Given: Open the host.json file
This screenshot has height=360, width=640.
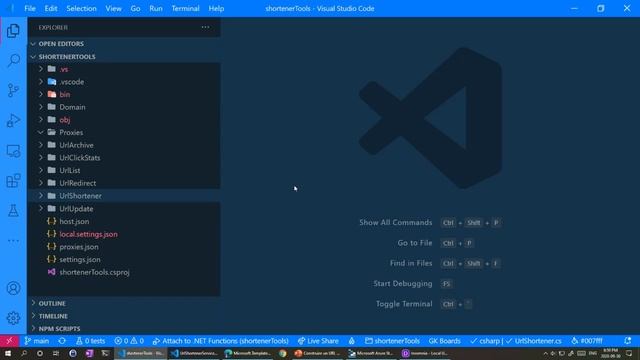Looking at the screenshot, I should pyautogui.click(x=124, y=221).
